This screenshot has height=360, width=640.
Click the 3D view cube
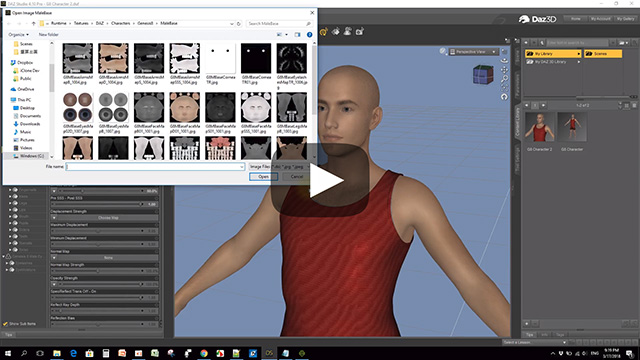point(483,75)
